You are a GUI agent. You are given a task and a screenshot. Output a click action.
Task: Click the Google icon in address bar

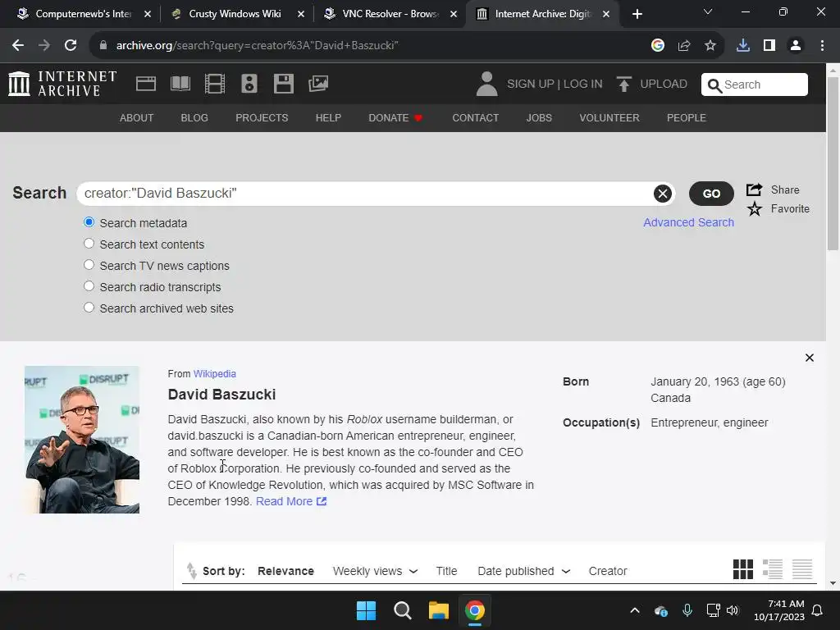tap(658, 46)
